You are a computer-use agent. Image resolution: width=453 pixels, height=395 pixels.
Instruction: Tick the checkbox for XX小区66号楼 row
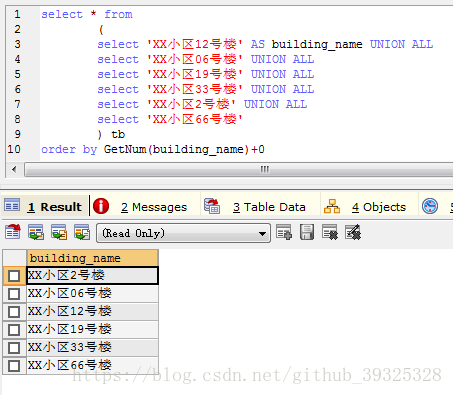click(x=14, y=366)
